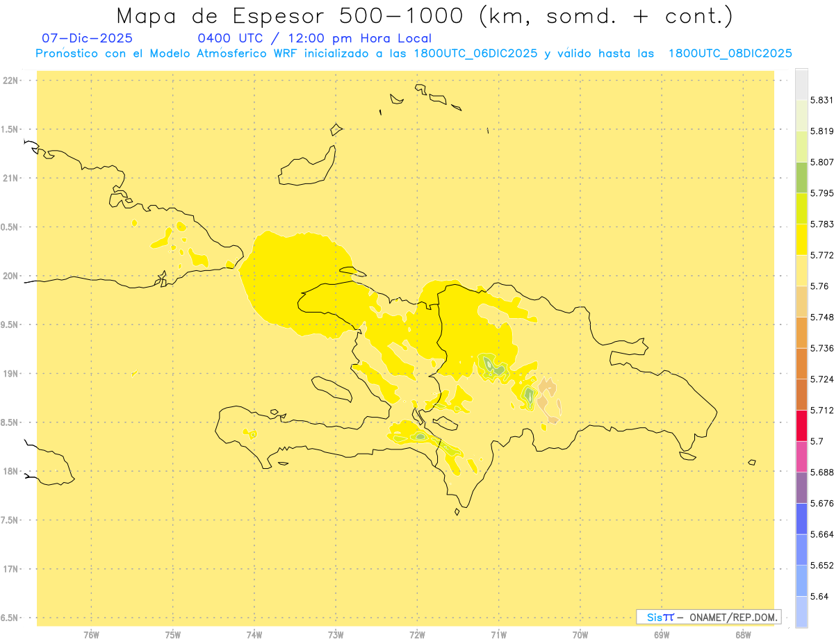This screenshot has height=644, width=834.
Task: Click the legend value 5.712
Action: pos(821,411)
